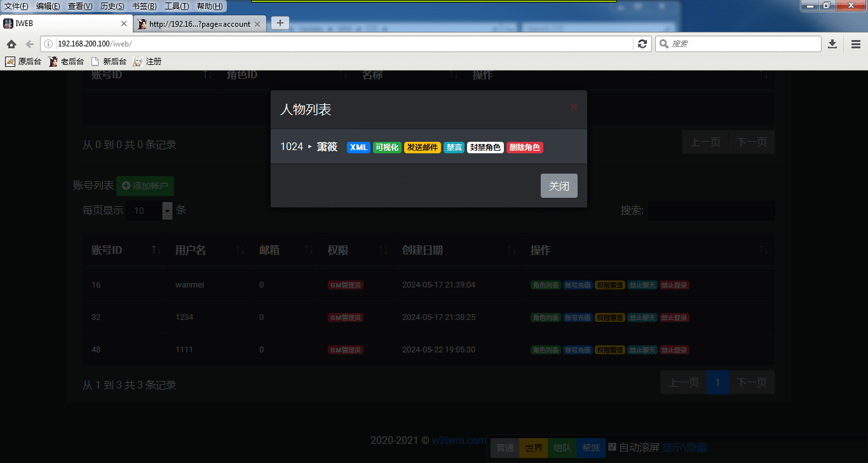This screenshot has width=868, height=463.
Task: Click the site information icon in address bar
Action: coord(48,44)
